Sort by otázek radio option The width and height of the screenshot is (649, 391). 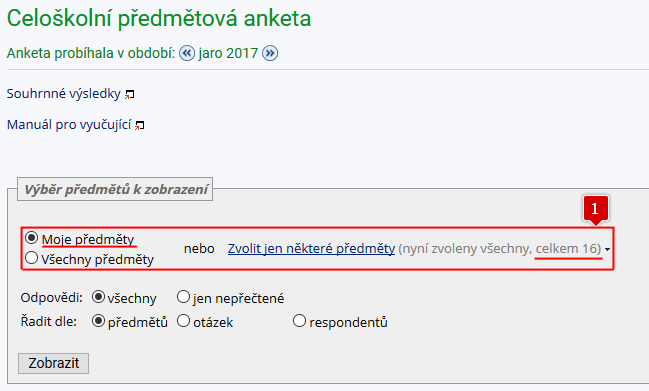click(183, 321)
